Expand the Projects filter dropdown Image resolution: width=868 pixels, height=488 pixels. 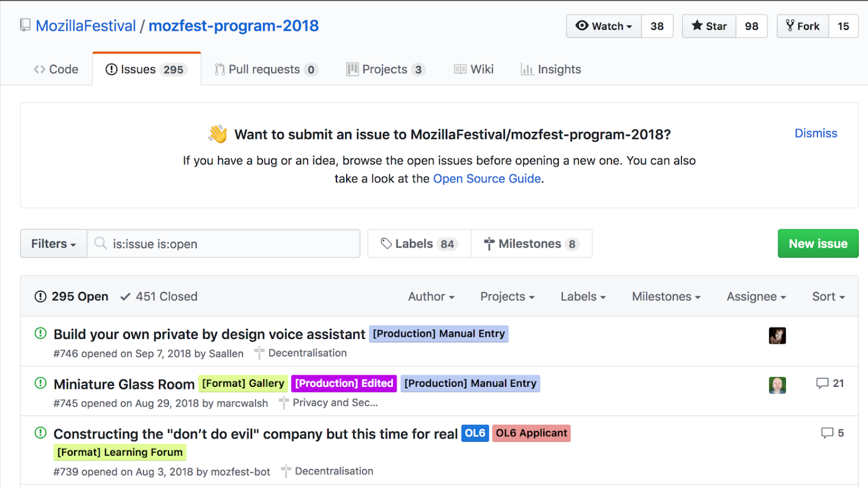pos(507,296)
